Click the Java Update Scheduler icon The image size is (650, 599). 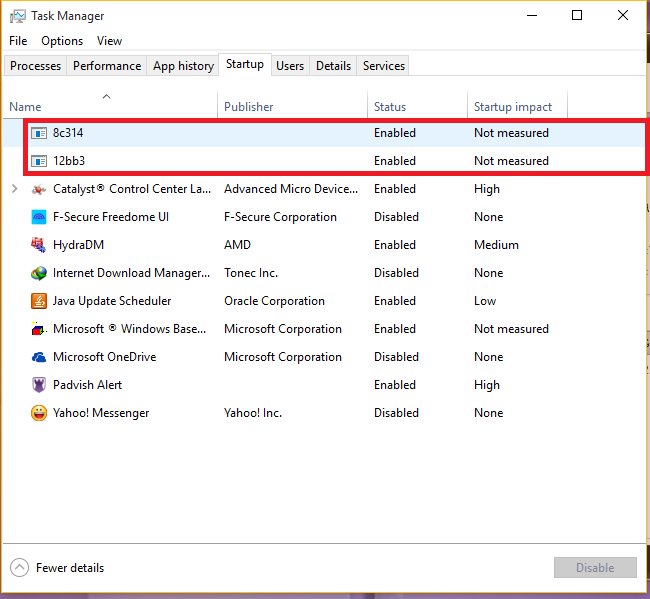(x=39, y=301)
